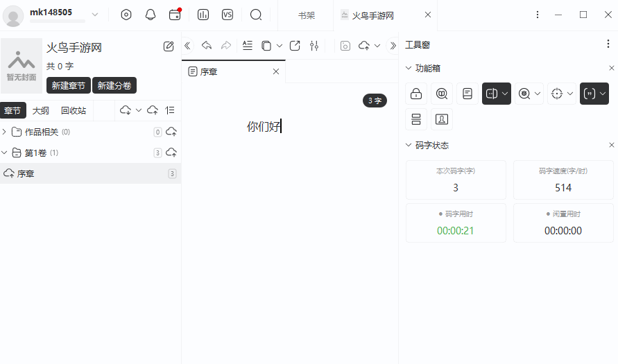The width and height of the screenshot is (618, 364).
Task: Collapse the 第1卷 volume
Action: [x=4, y=153]
